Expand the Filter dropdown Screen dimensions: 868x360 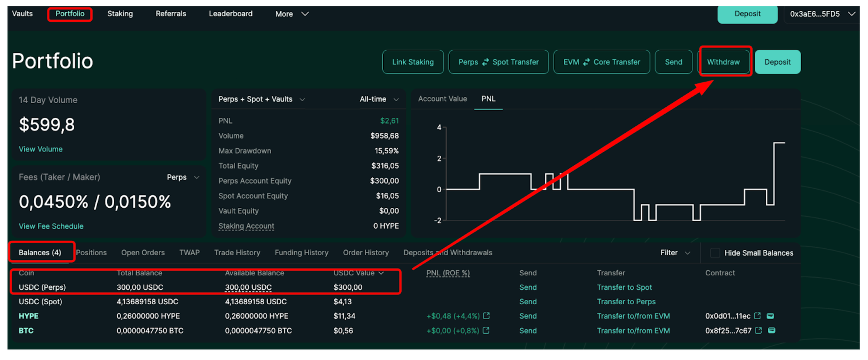[675, 253]
